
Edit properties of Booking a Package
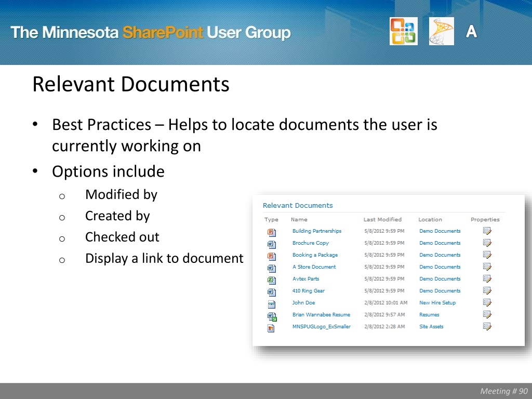487,255
